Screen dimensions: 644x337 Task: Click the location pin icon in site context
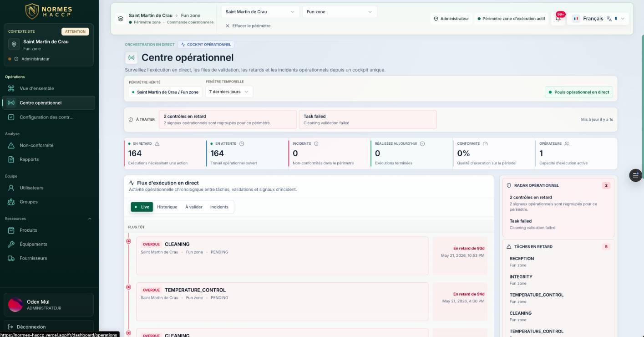14,44
